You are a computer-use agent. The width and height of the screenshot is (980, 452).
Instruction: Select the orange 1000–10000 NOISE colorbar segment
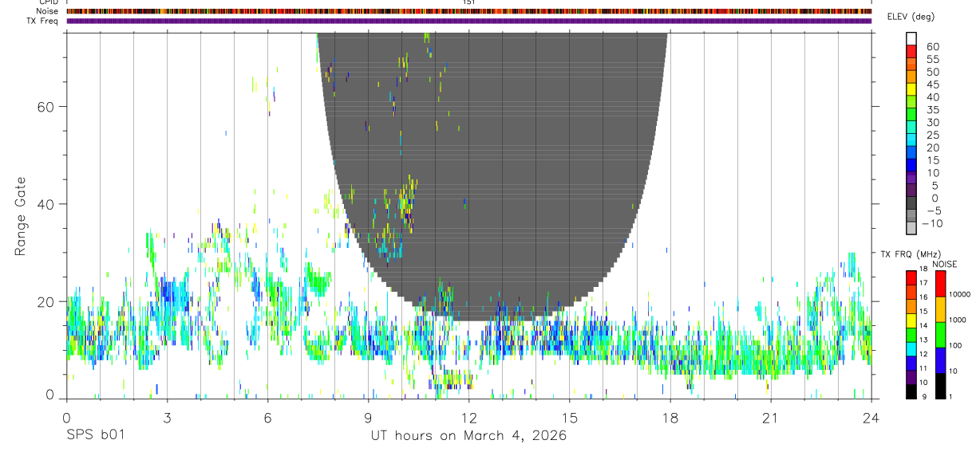(941, 309)
